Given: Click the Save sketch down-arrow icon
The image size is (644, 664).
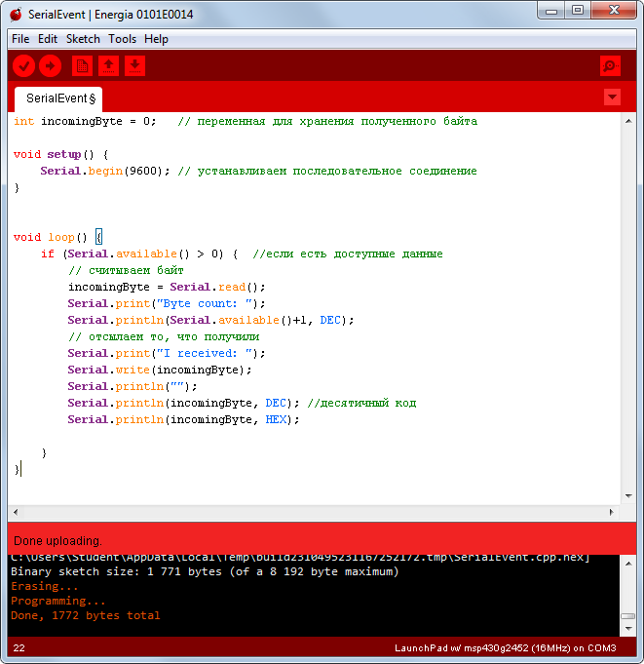Looking at the screenshot, I should pos(135,66).
